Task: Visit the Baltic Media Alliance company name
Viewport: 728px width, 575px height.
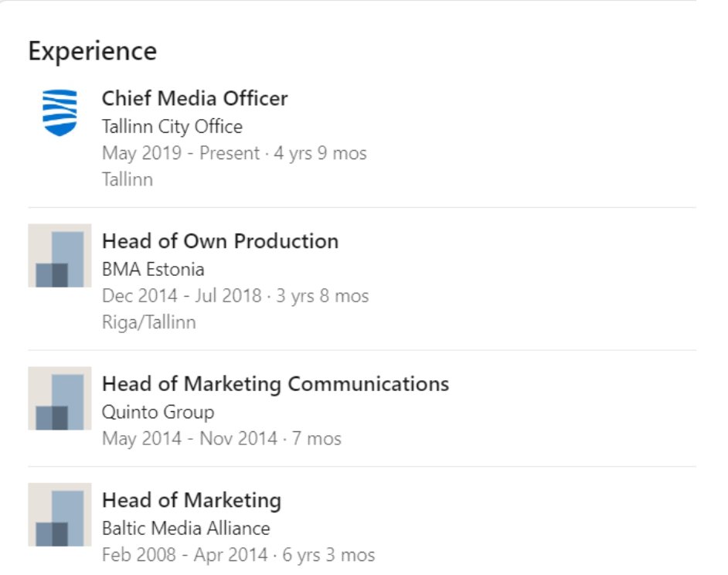Action: coord(185,529)
